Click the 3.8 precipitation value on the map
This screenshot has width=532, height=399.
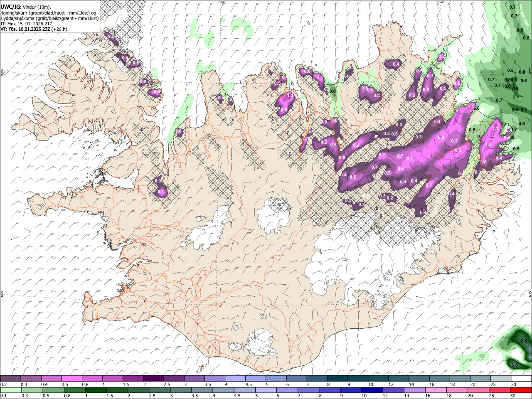pos(514,365)
